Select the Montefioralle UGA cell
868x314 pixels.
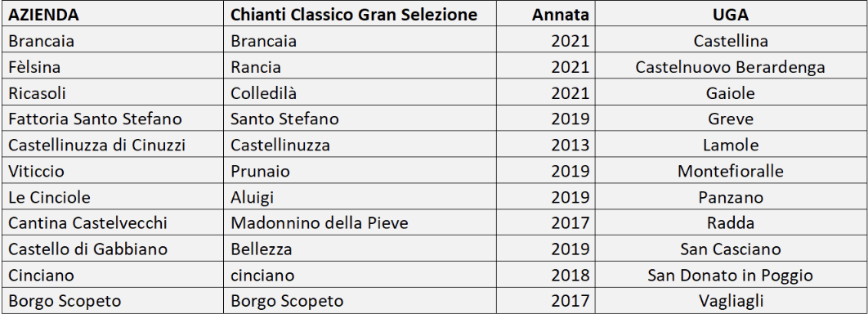[730, 171]
